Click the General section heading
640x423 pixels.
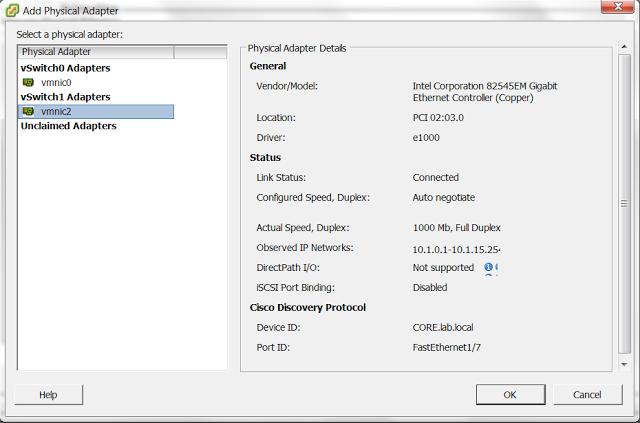coord(268,66)
